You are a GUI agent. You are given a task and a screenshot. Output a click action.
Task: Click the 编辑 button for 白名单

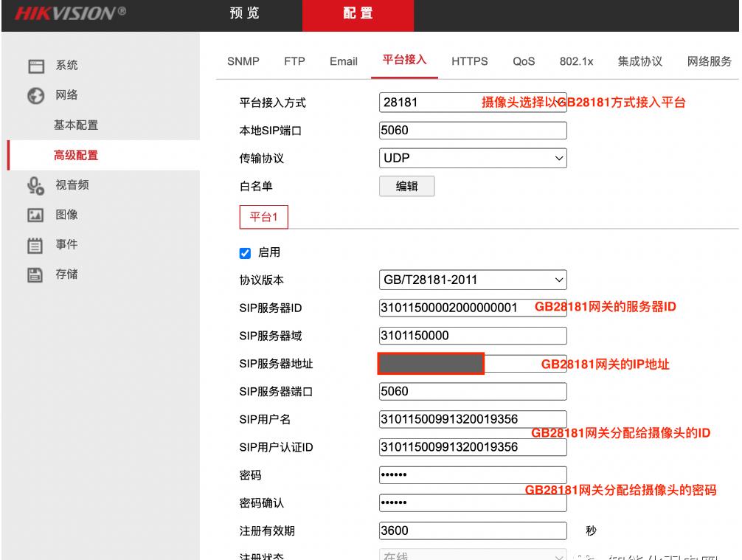(407, 185)
